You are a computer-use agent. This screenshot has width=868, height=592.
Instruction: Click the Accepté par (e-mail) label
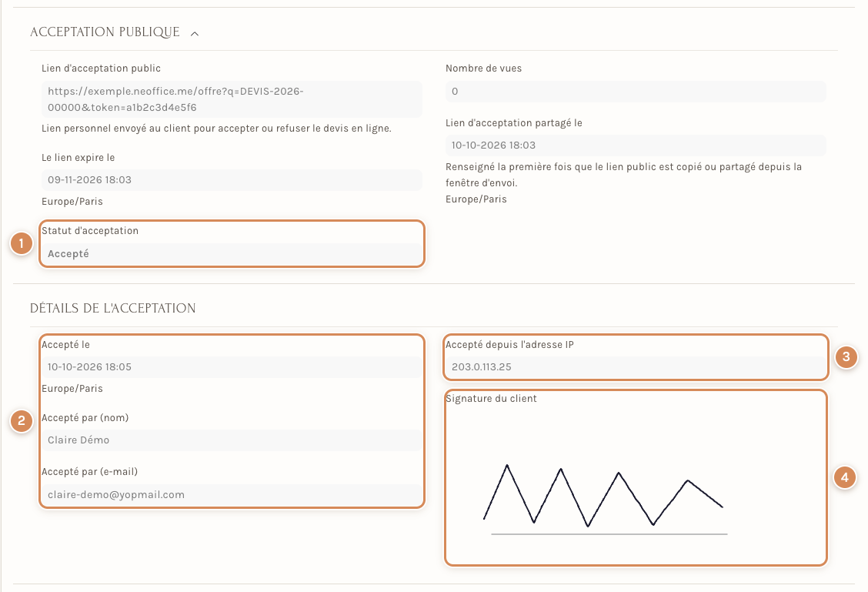click(x=90, y=472)
